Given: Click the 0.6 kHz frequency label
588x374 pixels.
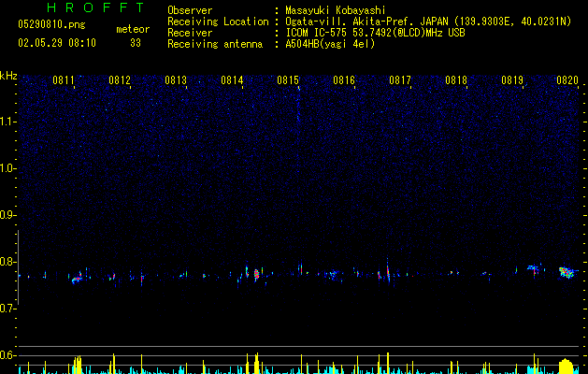Looking at the screenshot, I should [x=8, y=355].
